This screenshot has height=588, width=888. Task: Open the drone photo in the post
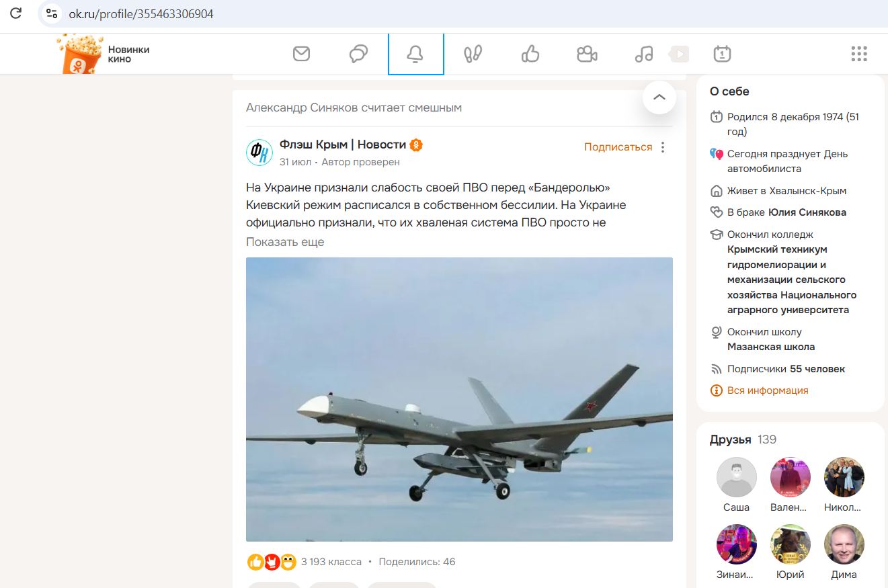(459, 399)
